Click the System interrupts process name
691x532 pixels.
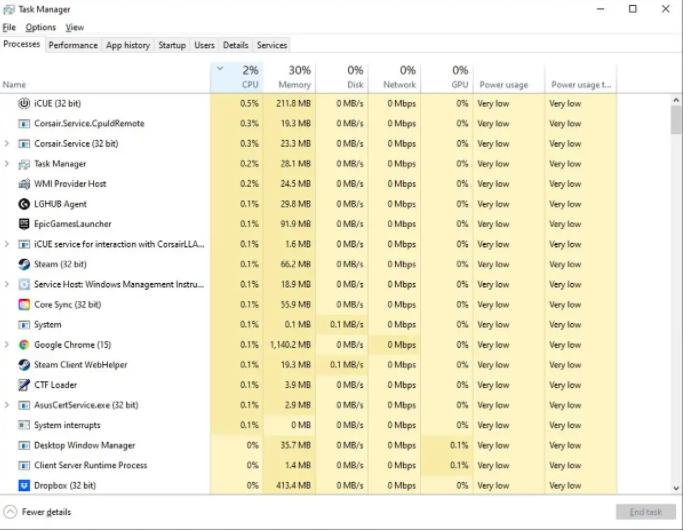tap(67, 425)
